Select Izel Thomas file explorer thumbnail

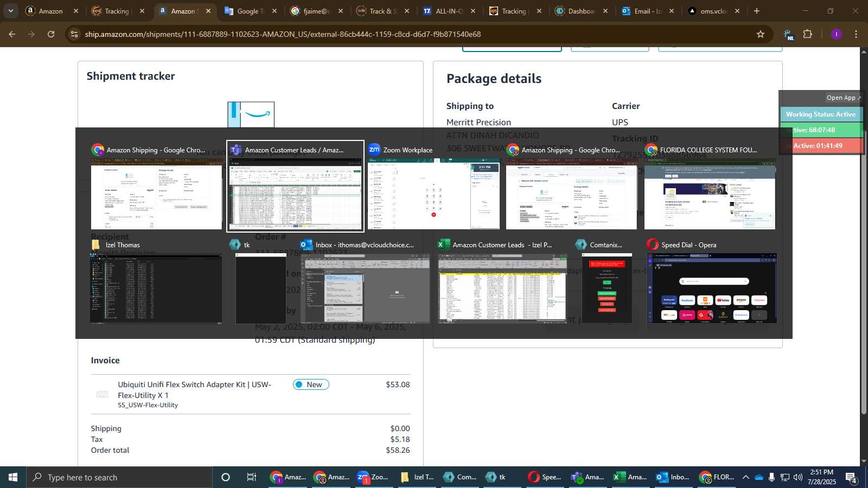click(x=156, y=281)
